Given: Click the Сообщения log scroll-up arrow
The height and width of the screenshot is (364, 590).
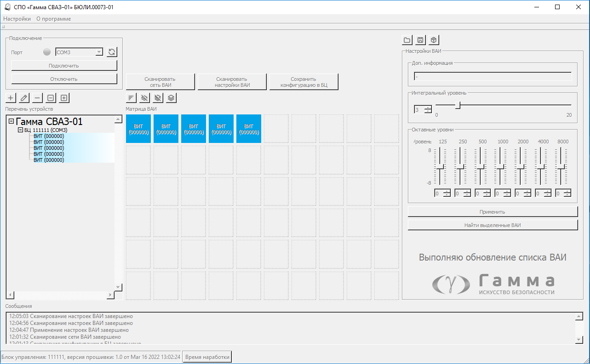Looking at the screenshot, I should [579, 317].
